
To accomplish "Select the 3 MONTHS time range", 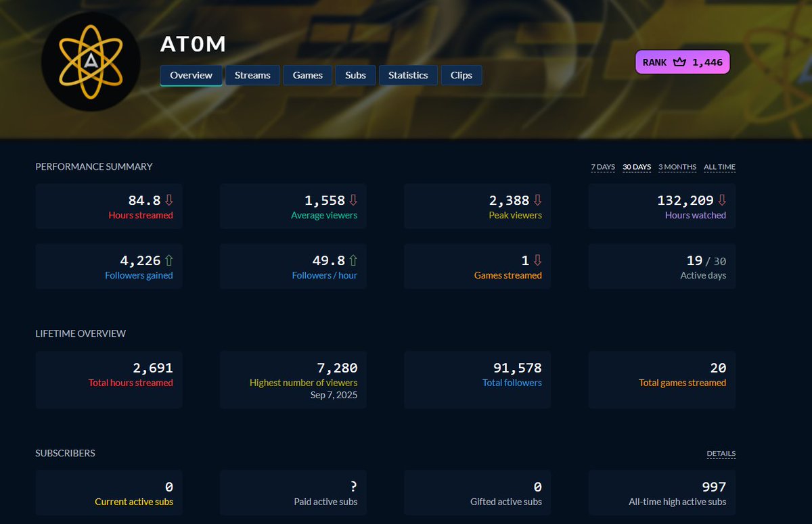I will (x=677, y=167).
